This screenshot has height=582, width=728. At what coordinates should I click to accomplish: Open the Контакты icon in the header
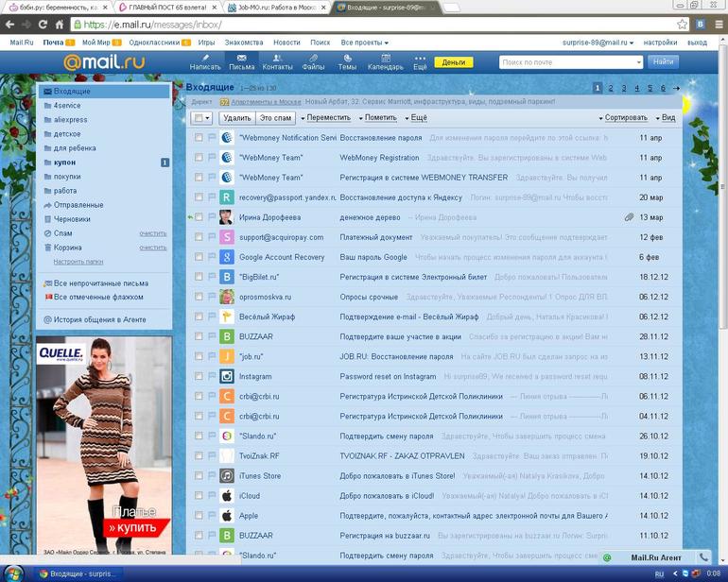pos(277,62)
